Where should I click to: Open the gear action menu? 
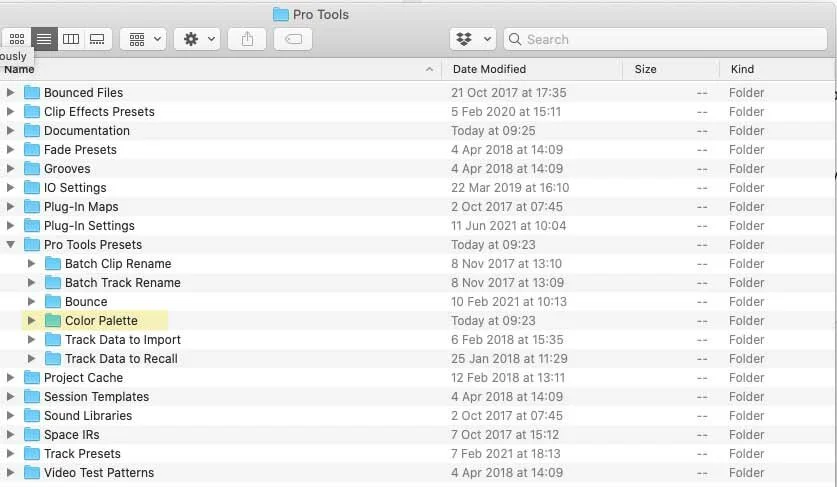pos(197,39)
